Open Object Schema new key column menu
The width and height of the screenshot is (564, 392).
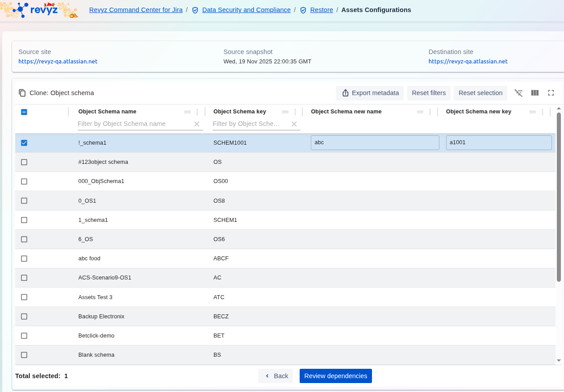point(542,112)
